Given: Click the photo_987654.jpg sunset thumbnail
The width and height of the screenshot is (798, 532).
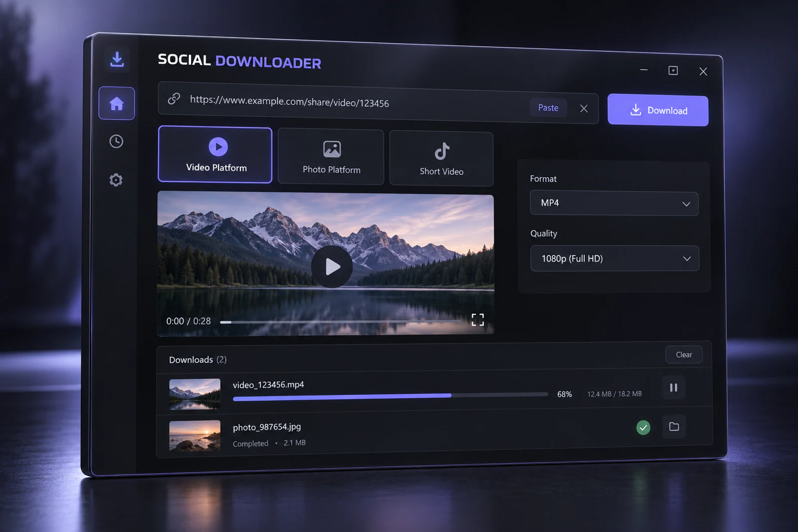Looking at the screenshot, I should coord(195,435).
